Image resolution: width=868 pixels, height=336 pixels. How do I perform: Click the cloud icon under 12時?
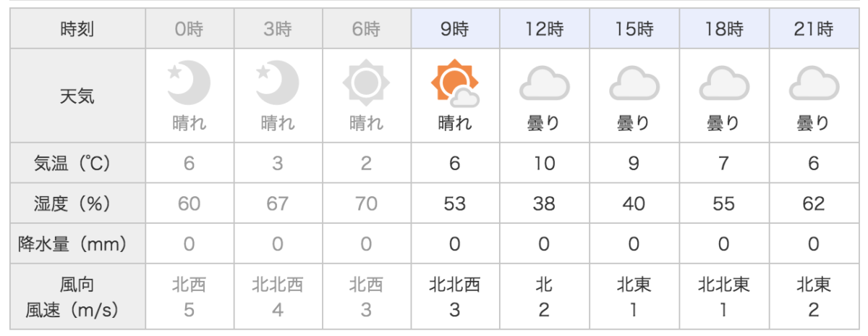[544, 83]
